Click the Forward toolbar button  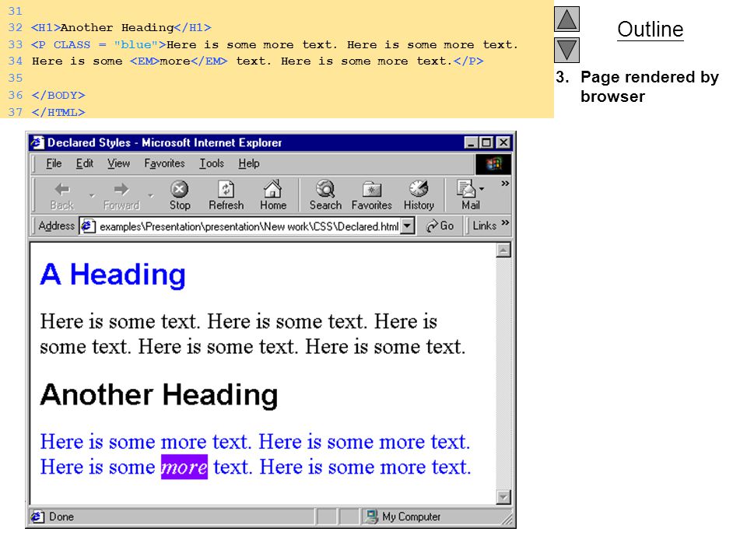click(x=121, y=195)
